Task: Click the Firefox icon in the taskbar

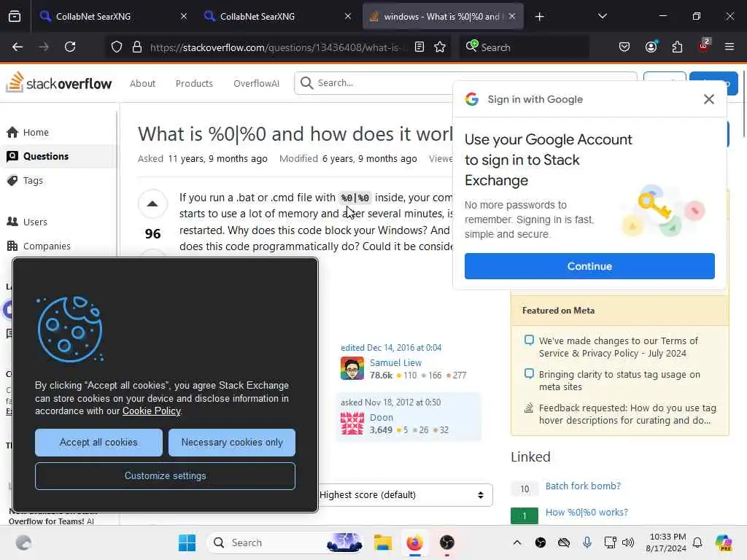Action: pyautogui.click(x=414, y=542)
